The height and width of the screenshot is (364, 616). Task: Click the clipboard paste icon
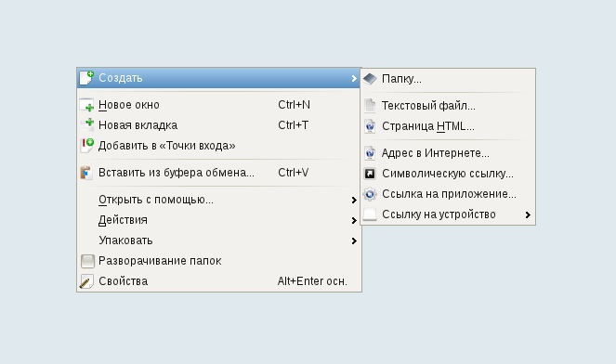coord(86,173)
